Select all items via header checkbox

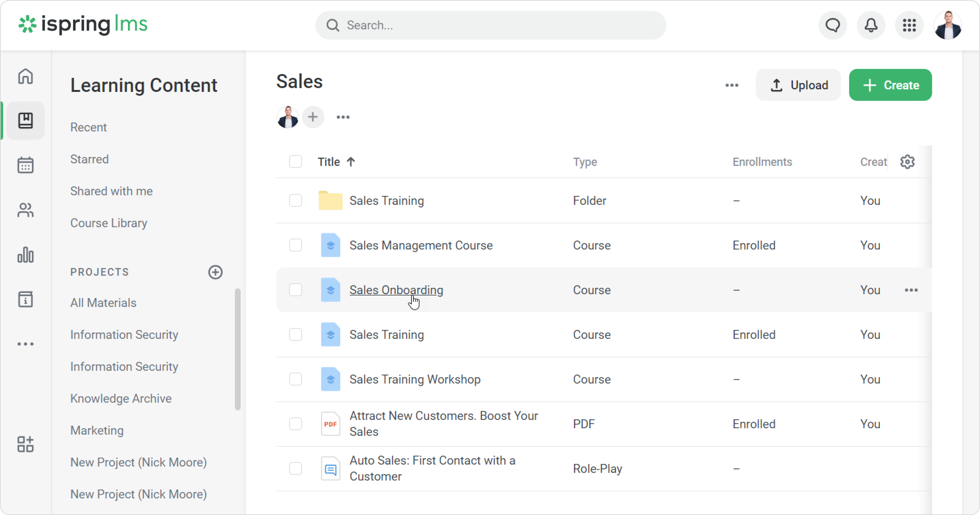[295, 162]
